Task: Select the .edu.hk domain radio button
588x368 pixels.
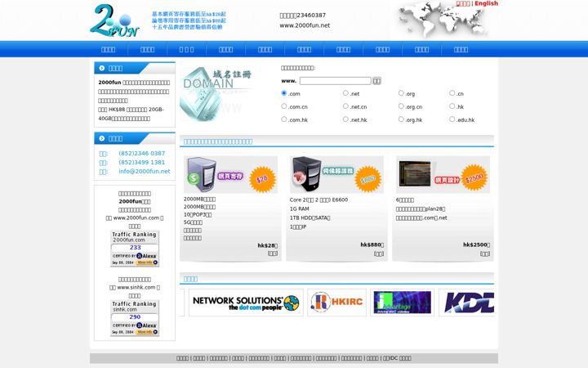Action: click(x=452, y=119)
